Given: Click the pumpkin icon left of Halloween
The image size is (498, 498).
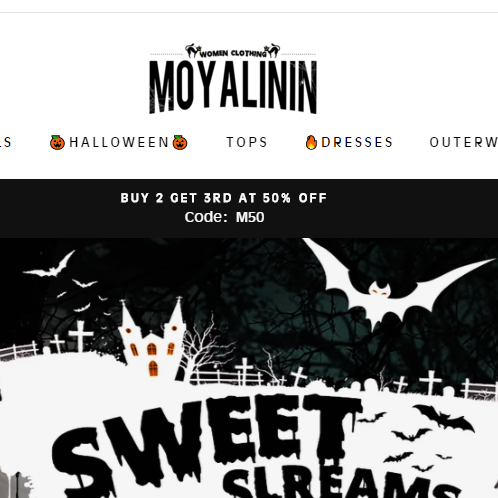Looking at the screenshot, I should click(x=57, y=143).
